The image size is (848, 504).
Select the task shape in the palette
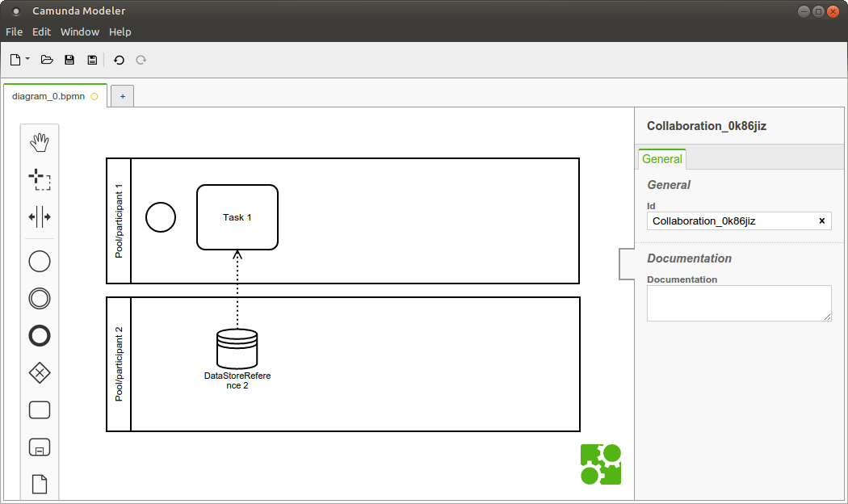click(40, 410)
